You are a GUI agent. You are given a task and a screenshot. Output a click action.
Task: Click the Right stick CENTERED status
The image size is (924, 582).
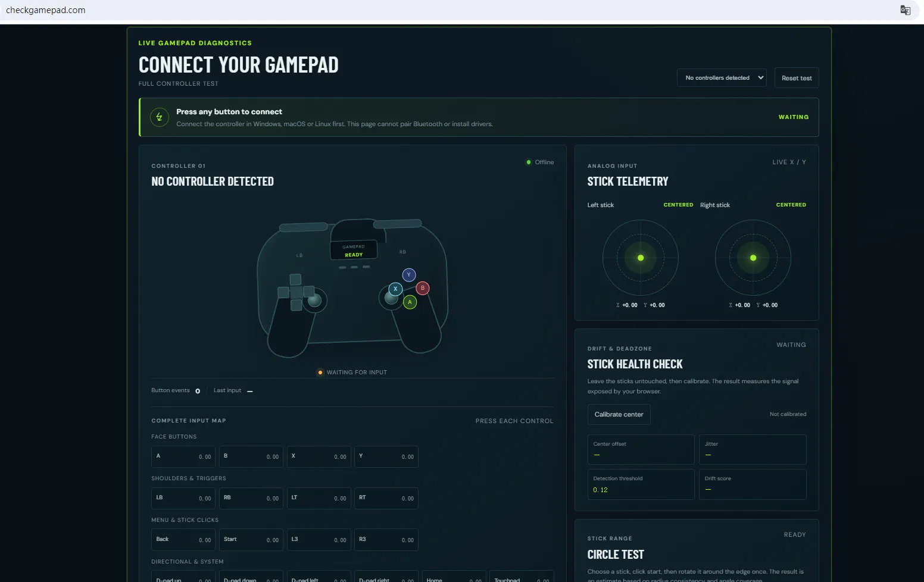click(x=791, y=205)
